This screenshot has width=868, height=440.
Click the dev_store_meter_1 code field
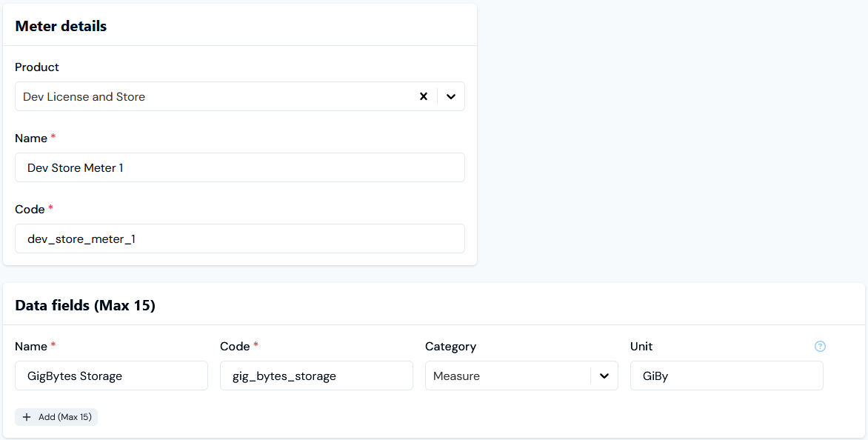coord(240,239)
